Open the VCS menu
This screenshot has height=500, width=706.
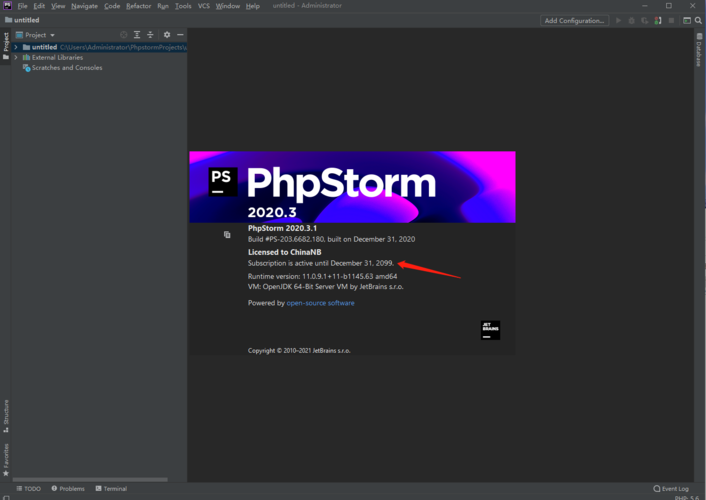tap(204, 6)
